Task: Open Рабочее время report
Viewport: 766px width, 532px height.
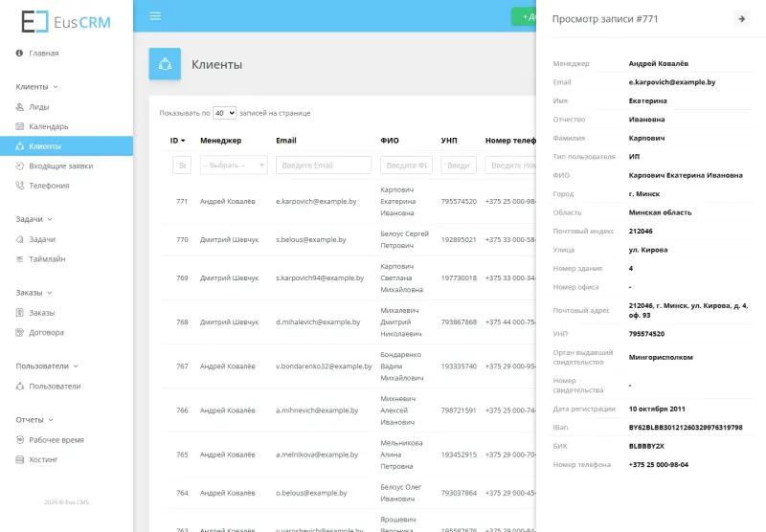Action: pos(56,440)
